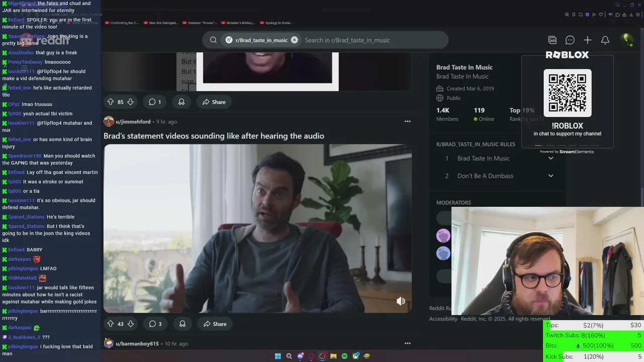Screen dimensions: 644x362
Task: Open the Youtuber "Proves"... bookmark
Action: [200, 23]
